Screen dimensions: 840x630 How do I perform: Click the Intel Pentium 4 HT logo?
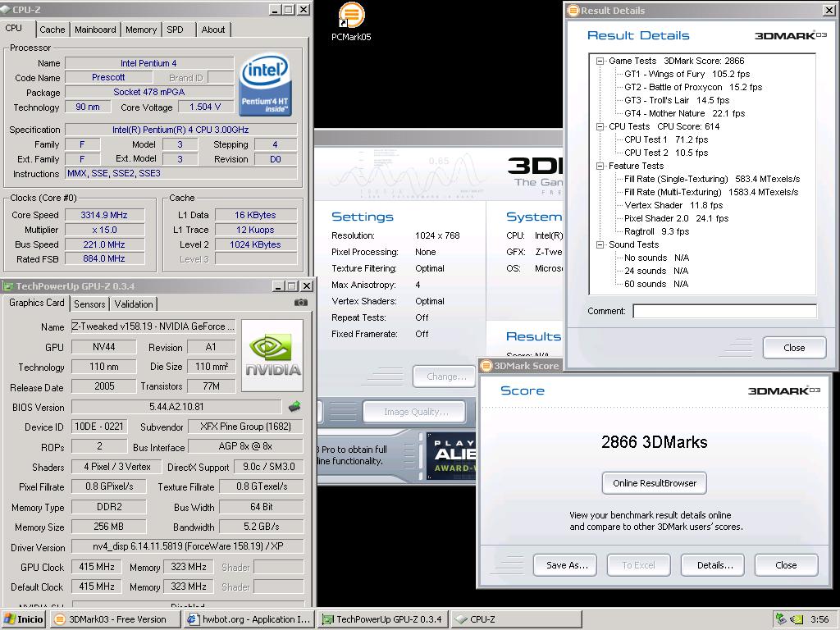(265, 84)
